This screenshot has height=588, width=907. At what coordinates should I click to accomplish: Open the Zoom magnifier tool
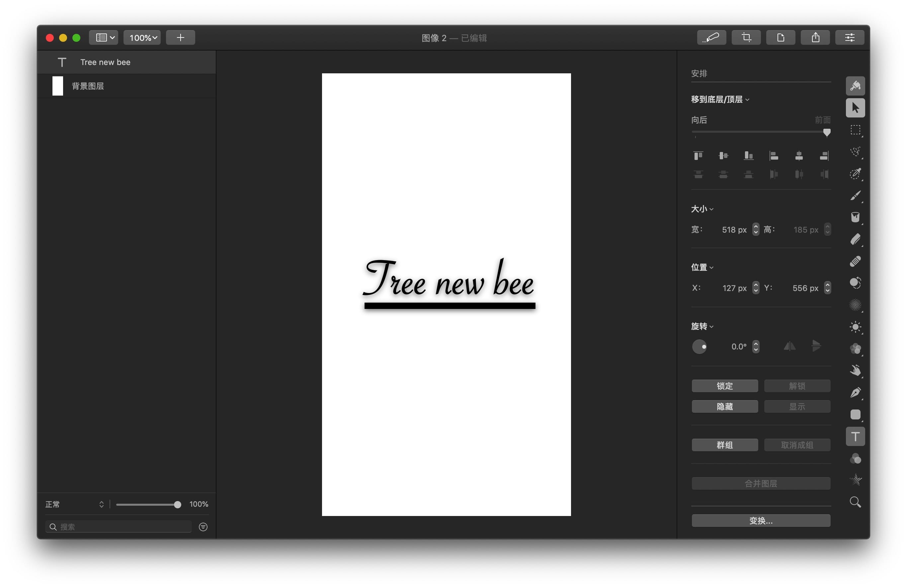pos(855,502)
